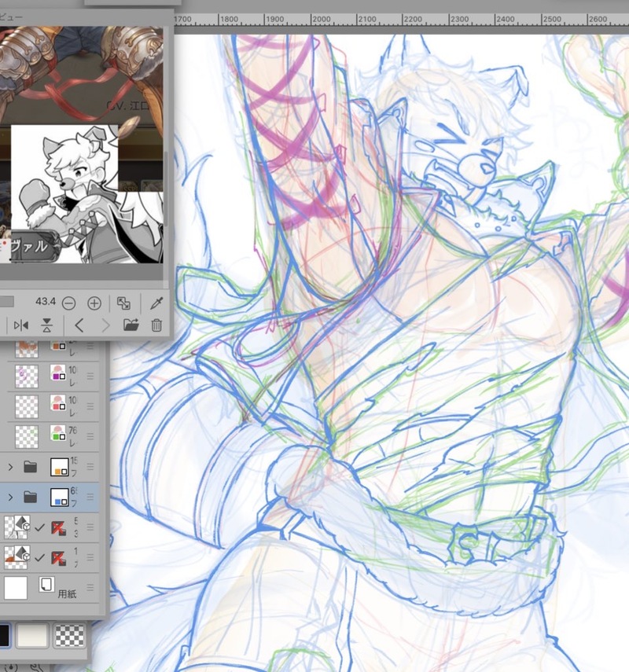Choose the transparent color swatch

click(69, 635)
